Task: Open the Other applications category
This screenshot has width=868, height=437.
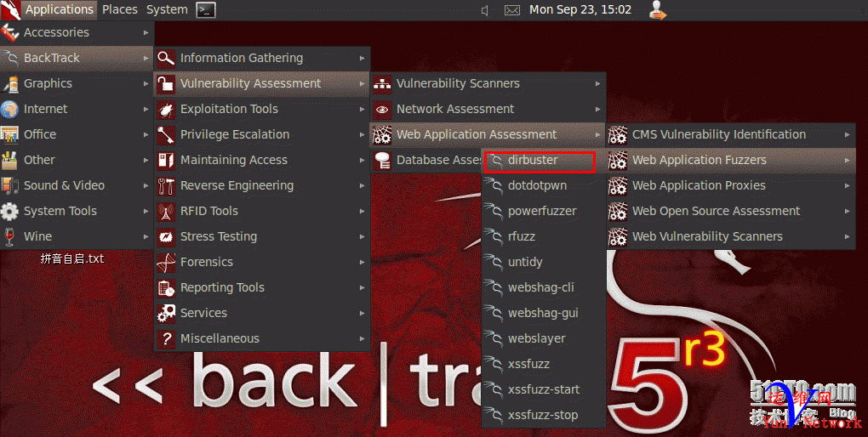Action: tap(77, 160)
